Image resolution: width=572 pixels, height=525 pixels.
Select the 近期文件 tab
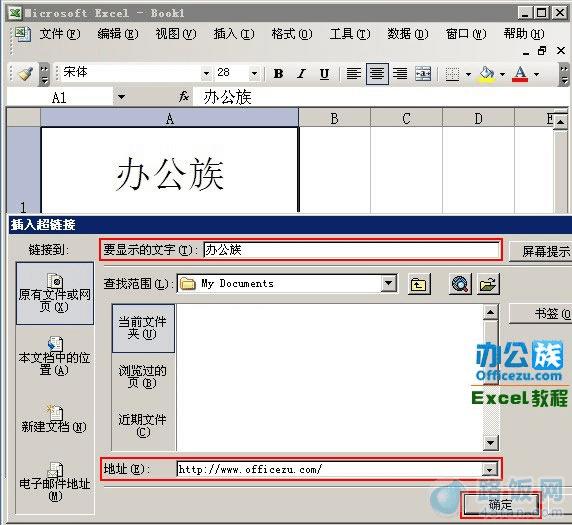143,426
